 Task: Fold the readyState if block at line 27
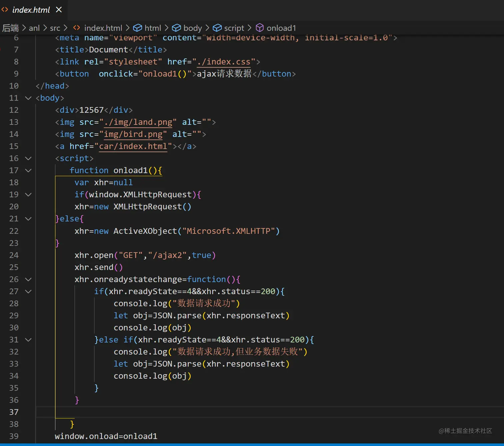28,291
